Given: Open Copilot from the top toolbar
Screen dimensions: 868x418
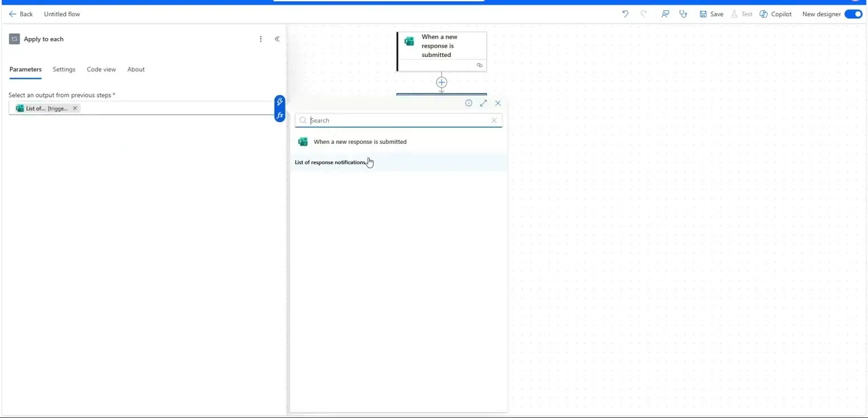Looking at the screenshot, I should [776, 14].
